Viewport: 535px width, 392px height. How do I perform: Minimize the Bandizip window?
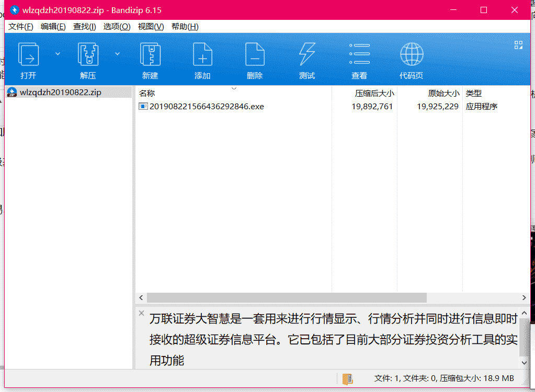click(453, 10)
